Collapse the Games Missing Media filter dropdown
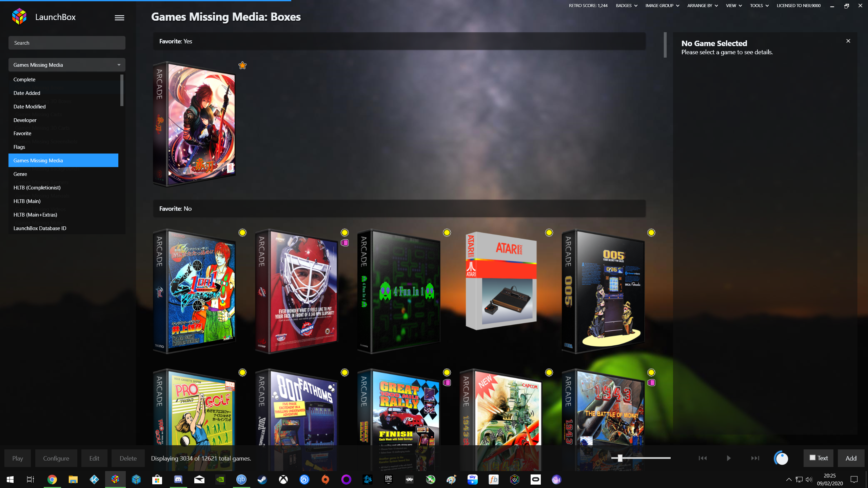 (67, 65)
